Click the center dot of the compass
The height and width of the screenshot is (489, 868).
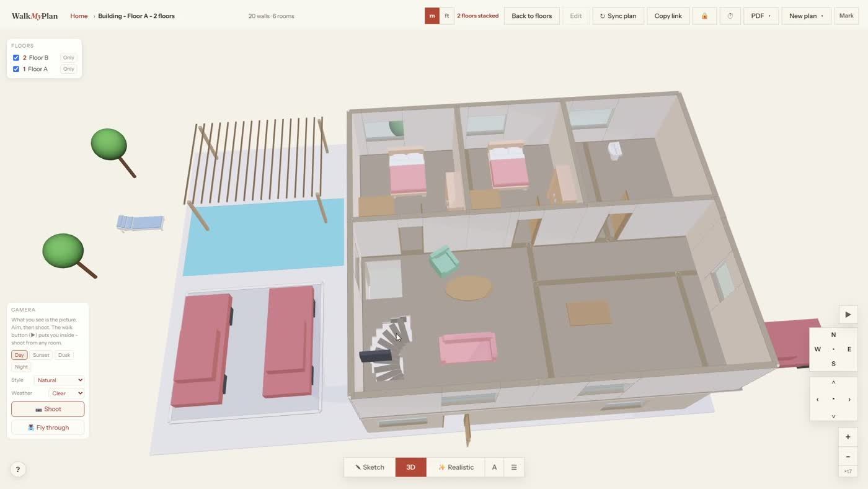(x=833, y=349)
